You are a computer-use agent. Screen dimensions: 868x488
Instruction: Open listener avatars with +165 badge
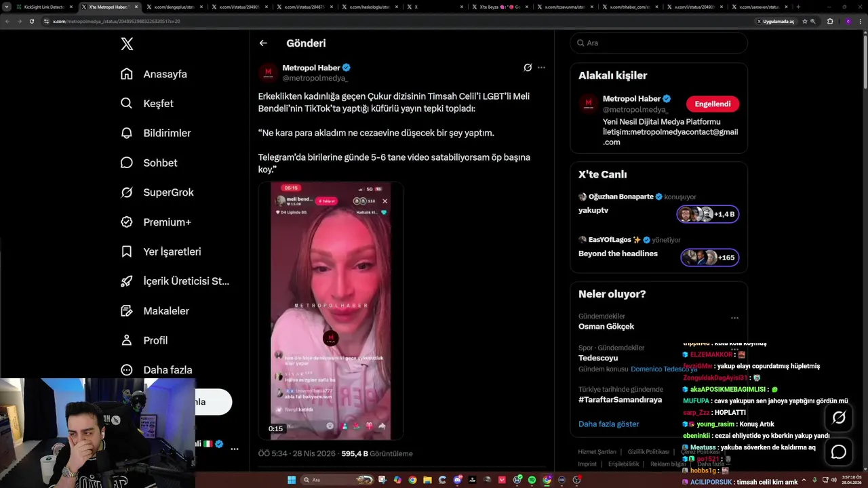tap(709, 258)
